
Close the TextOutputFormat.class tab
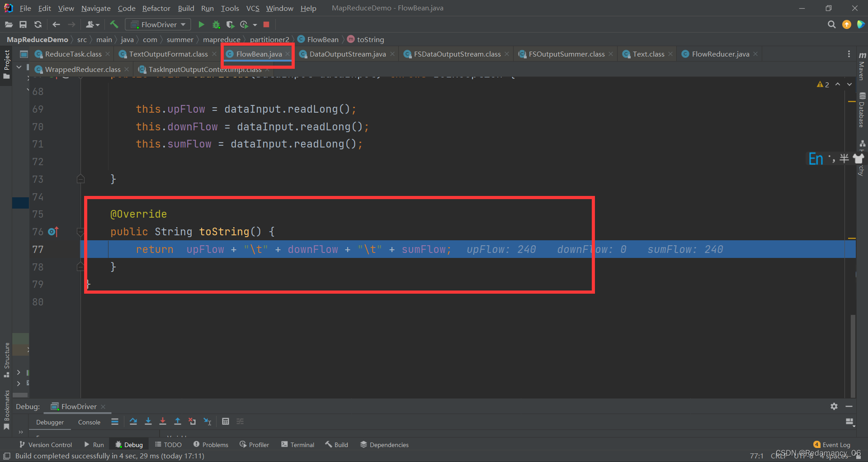pyautogui.click(x=214, y=54)
